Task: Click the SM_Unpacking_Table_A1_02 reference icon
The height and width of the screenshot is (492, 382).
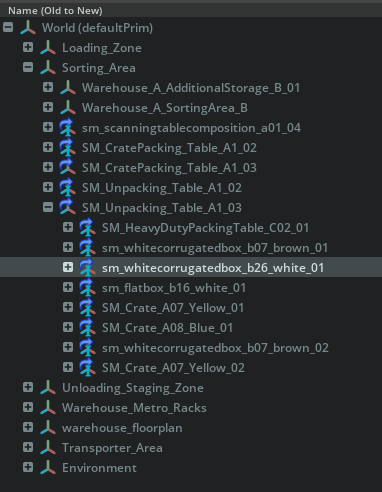Action: pos(68,188)
